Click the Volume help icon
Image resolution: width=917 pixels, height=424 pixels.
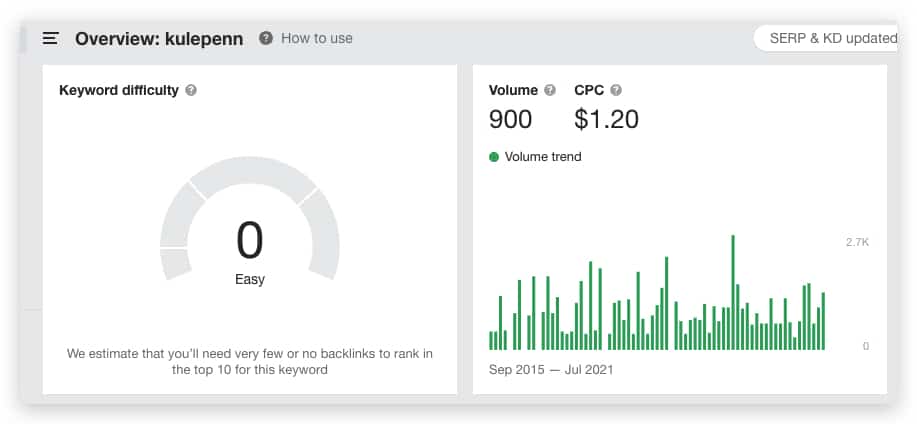click(550, 91)
